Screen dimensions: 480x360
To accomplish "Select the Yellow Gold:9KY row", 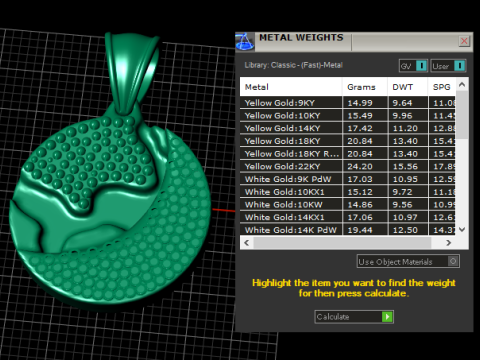I will click(x=348, y=103).
